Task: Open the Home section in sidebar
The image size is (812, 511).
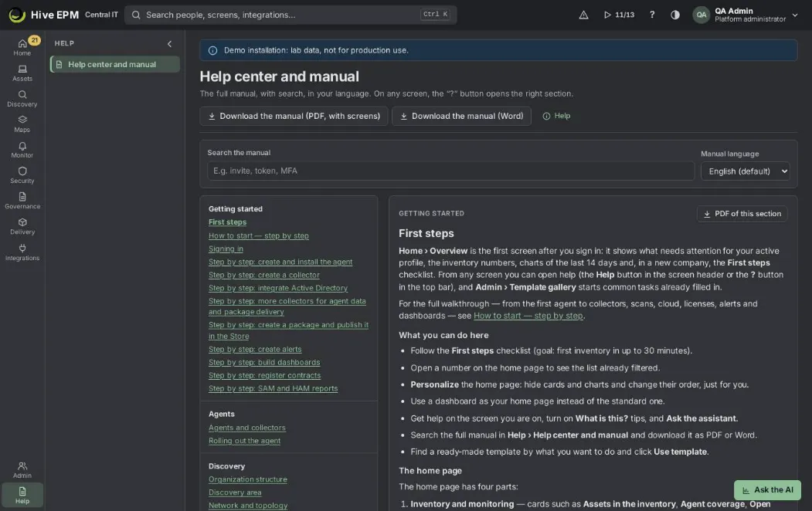Action: coord(22,47)
